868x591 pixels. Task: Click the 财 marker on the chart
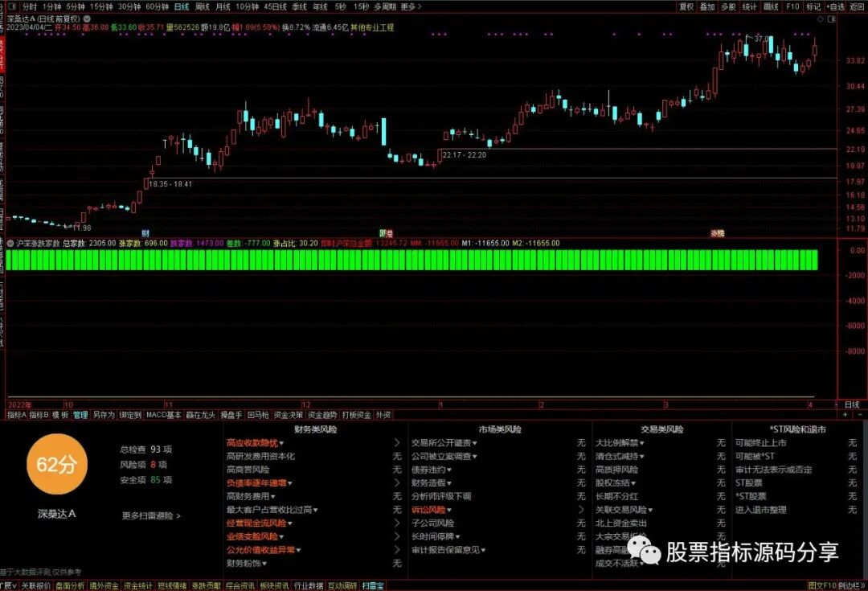click(145, 233)
